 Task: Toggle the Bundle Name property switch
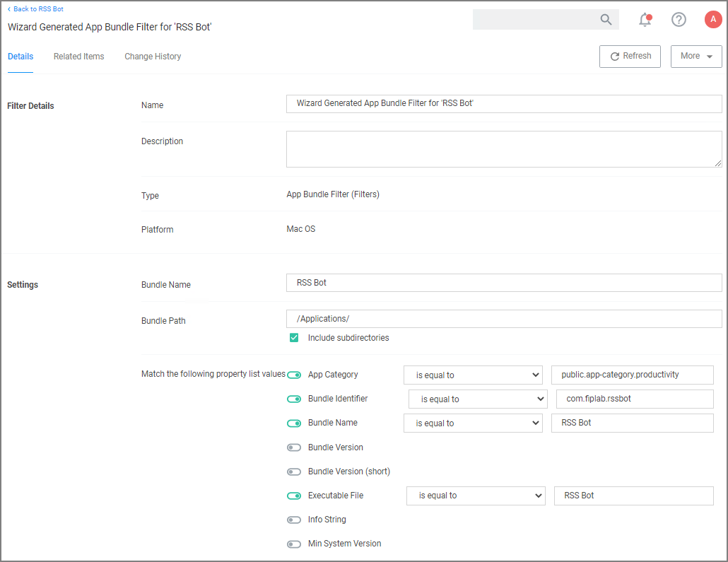(x=294, y=423)
